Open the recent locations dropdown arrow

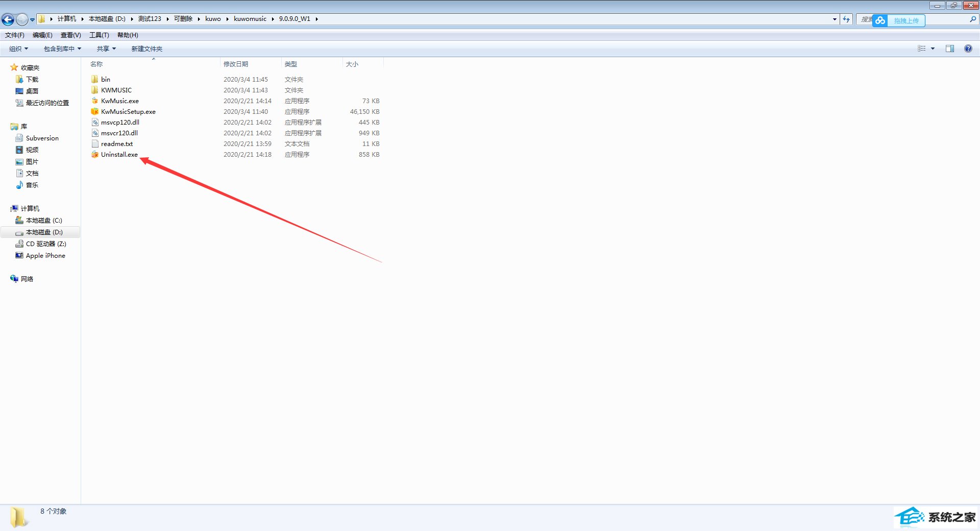(x=32, y=20)
